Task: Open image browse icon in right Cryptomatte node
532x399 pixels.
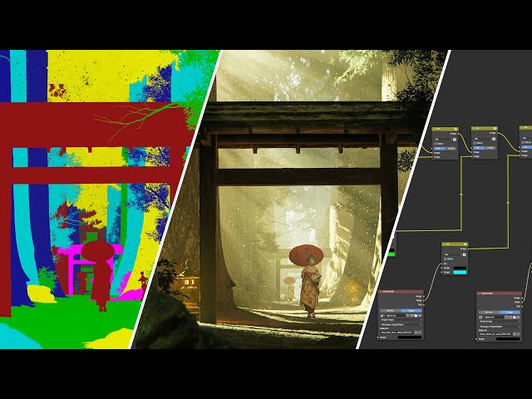Action: coord(481,318)
